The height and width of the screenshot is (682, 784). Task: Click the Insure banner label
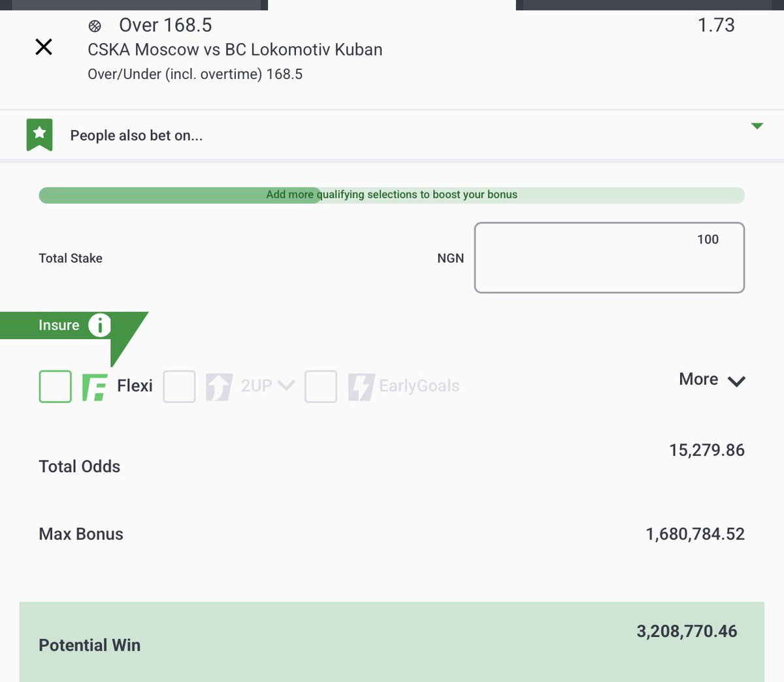pos(59,325)
